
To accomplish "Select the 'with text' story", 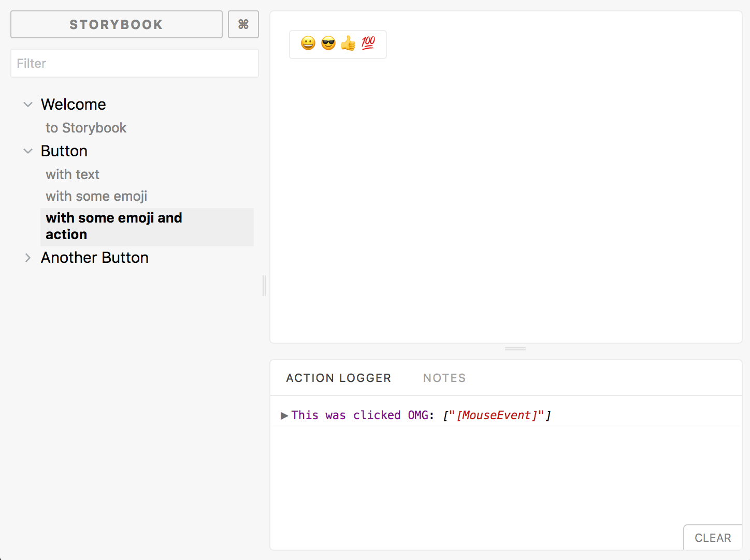I will click(x=73, y=174).
